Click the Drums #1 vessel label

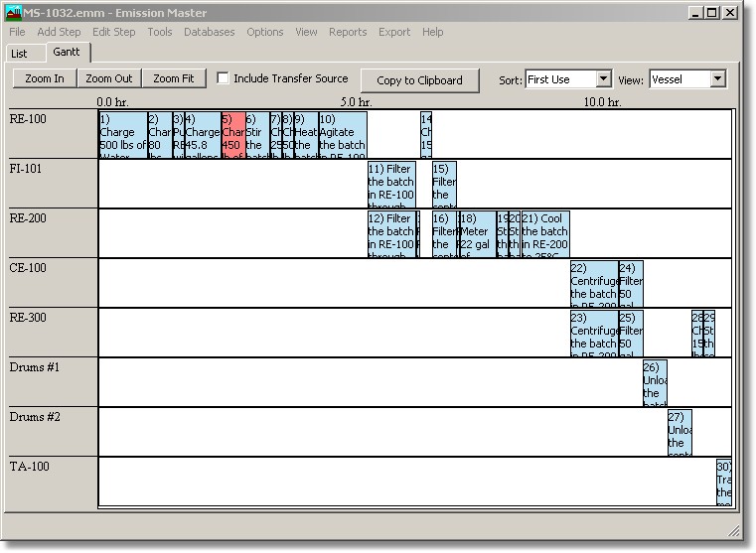[x=34, y=367]
